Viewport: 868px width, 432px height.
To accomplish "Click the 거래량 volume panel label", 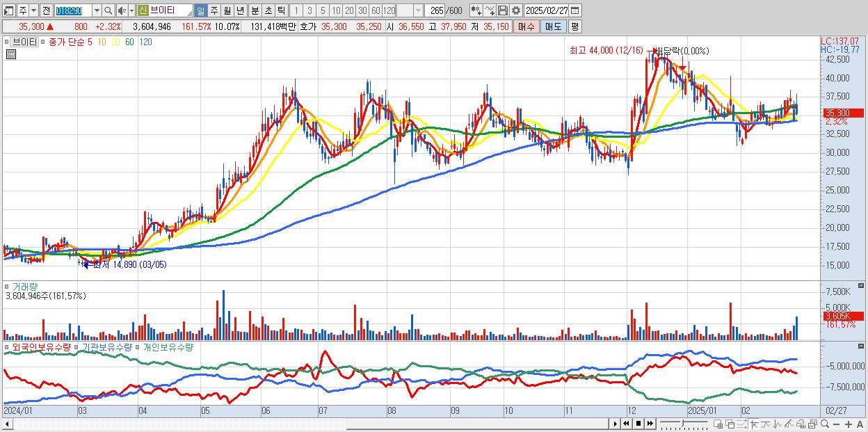I will [25, 287].
